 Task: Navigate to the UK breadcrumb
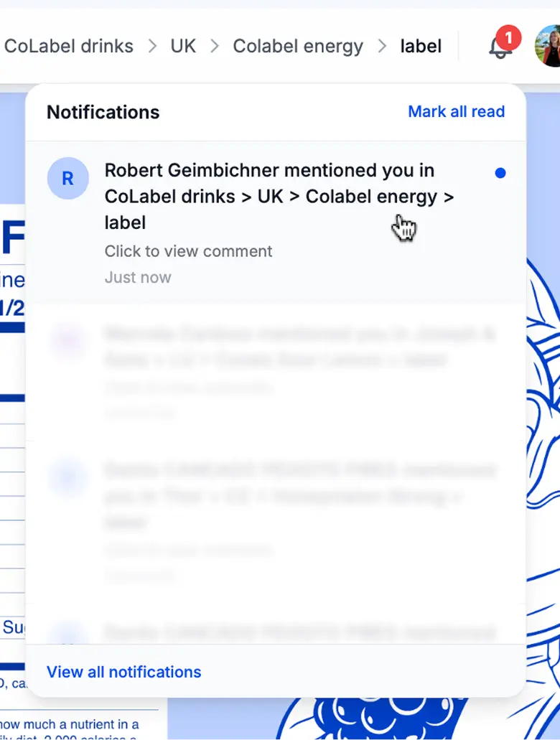[x=183, y=47]
